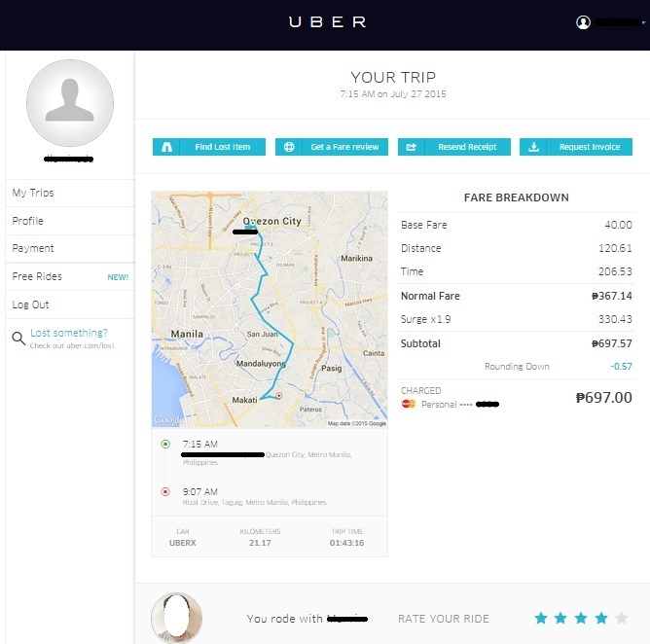Click the MasterCard payment icon under Charged
The width and height of the screenshot is (650, 644).
[x=409, y=404]
